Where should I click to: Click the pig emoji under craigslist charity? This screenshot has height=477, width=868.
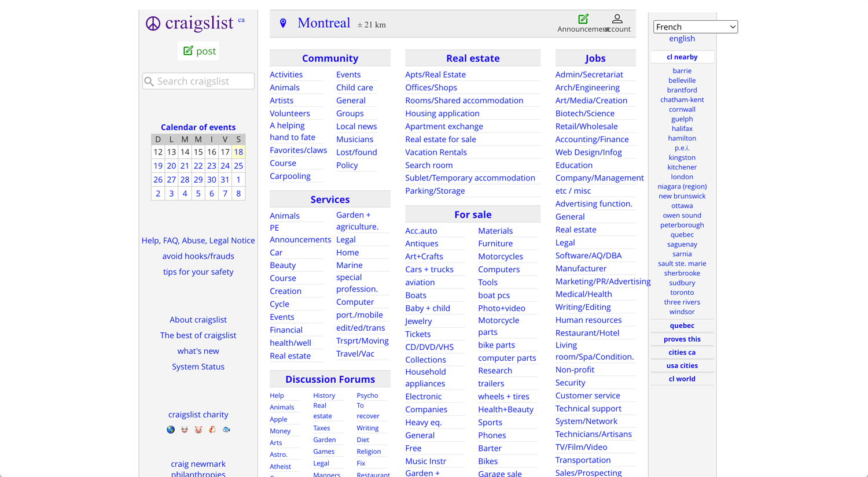(x=198, y=430)
